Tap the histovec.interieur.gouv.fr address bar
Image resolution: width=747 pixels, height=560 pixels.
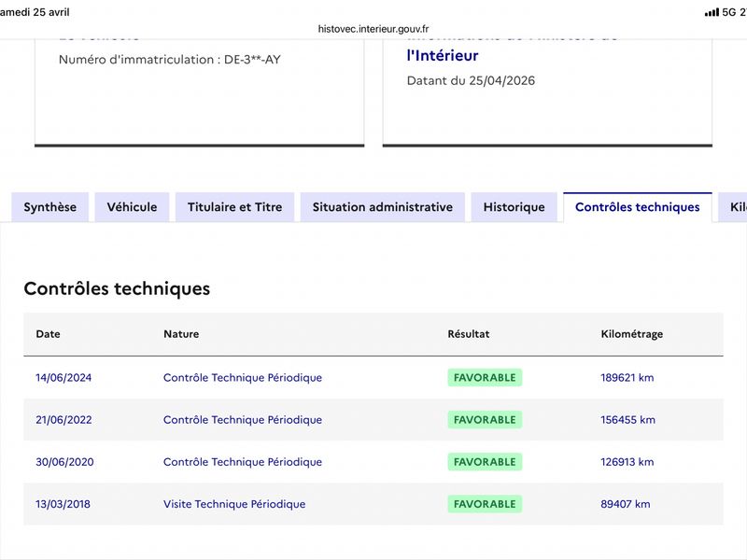point(373,29)
